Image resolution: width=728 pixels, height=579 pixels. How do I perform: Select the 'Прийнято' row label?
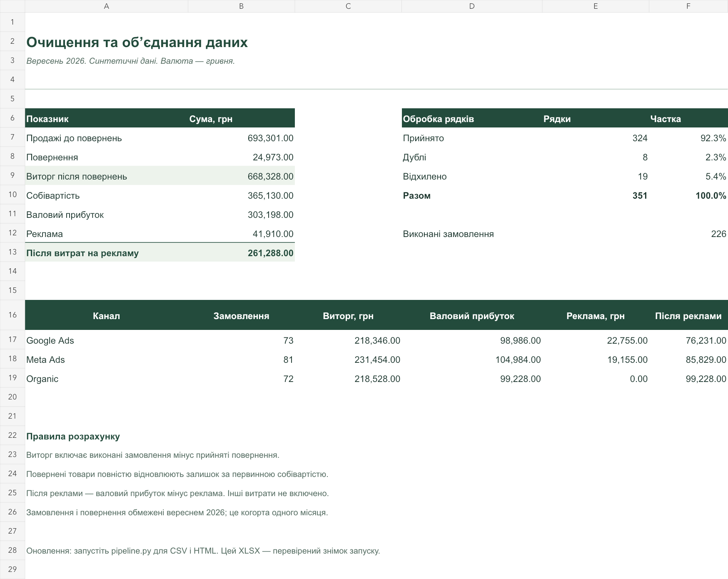[x=423, y=138]
